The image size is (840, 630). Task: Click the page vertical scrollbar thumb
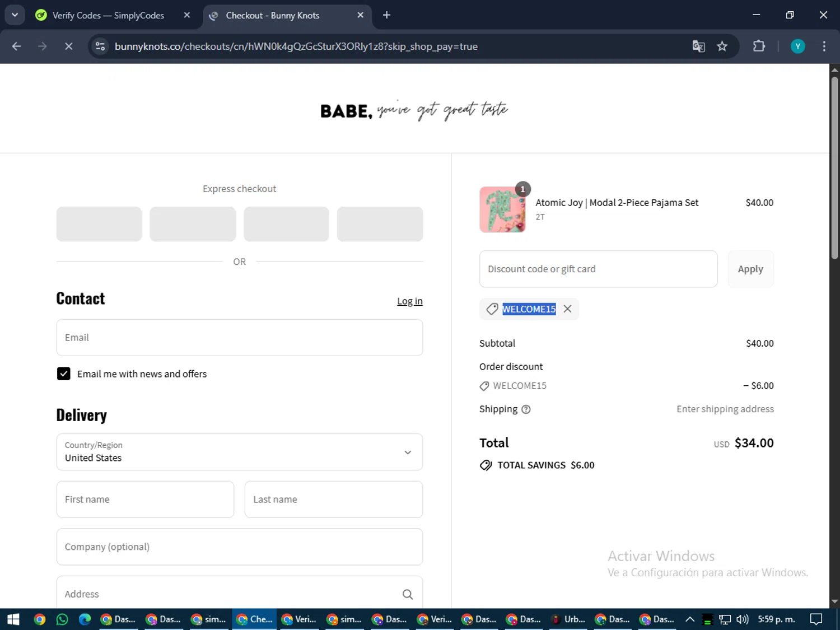pyautogui.click(x=834, y=168)
